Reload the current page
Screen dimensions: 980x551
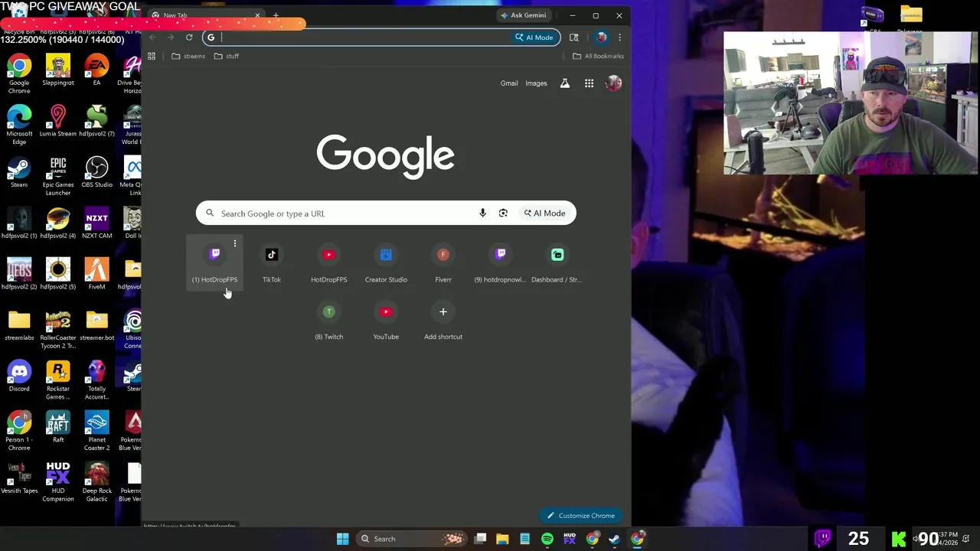(189, 37)
